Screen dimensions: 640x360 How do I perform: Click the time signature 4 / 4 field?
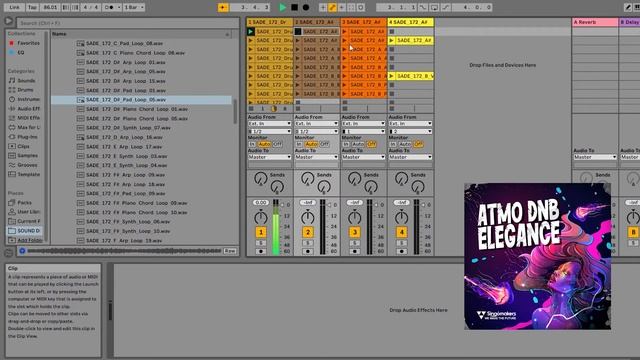(90, 7)
